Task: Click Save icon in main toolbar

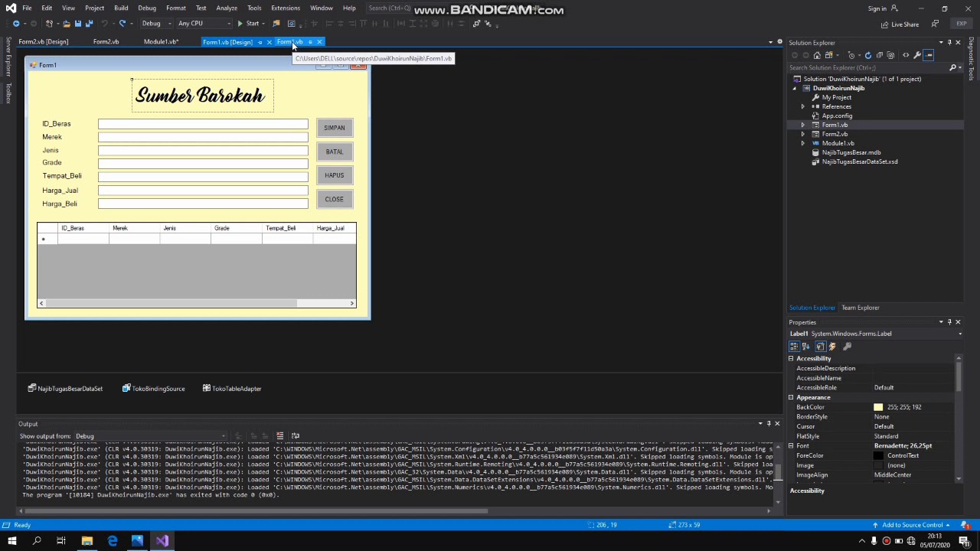Action: click(x=77, y=23)
